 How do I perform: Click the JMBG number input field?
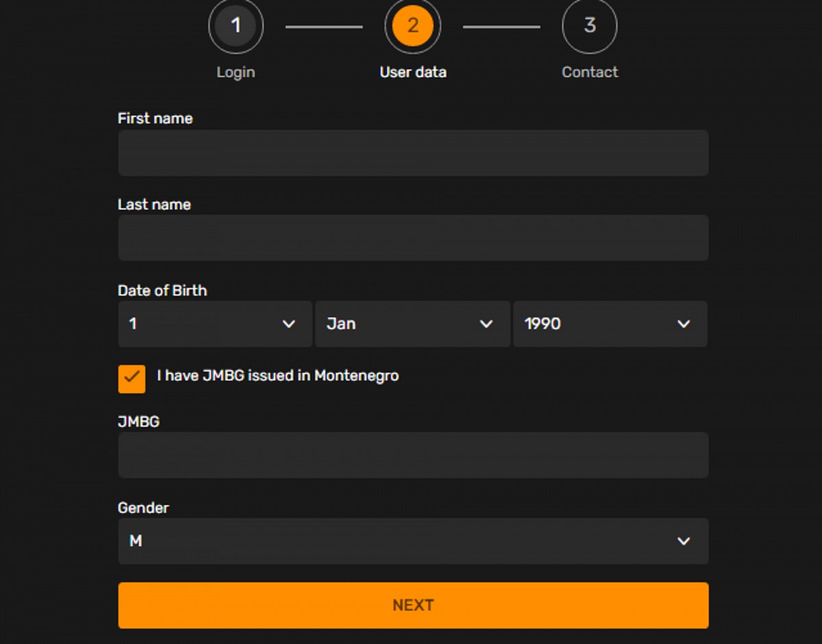413,455
